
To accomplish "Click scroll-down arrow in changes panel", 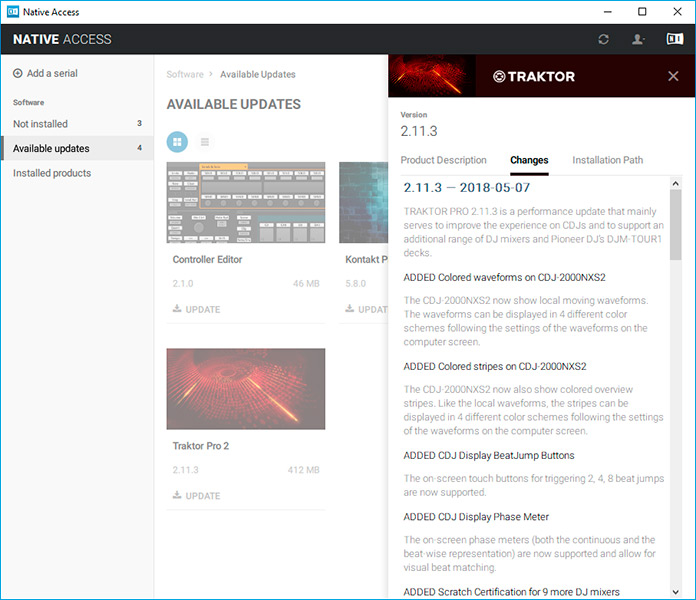I will [x=675, y=592].
